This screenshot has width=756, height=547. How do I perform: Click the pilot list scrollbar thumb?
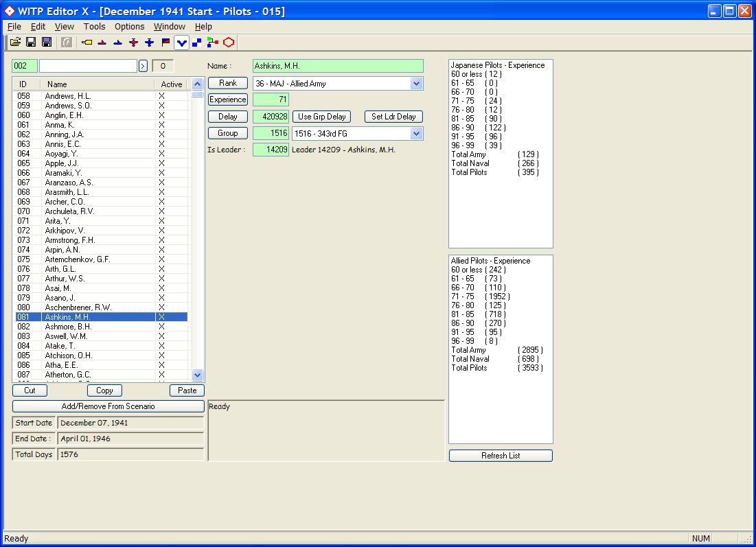click(x=197, y=94)
